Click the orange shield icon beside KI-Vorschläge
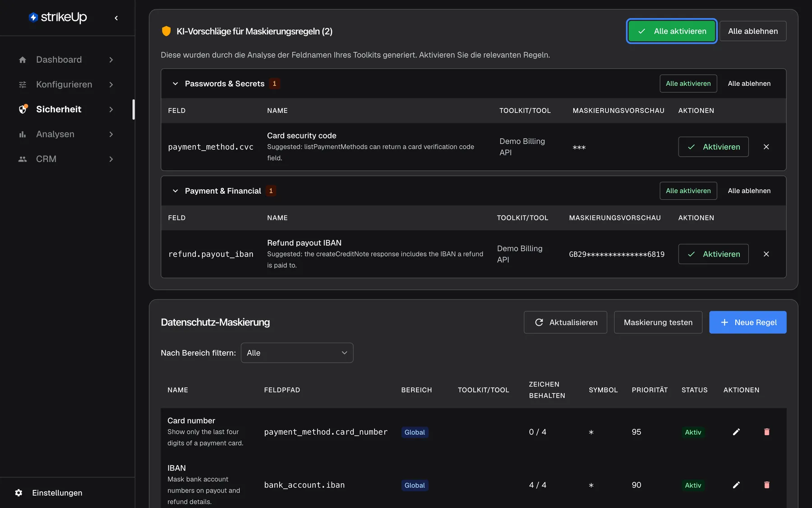 (166, 31)
